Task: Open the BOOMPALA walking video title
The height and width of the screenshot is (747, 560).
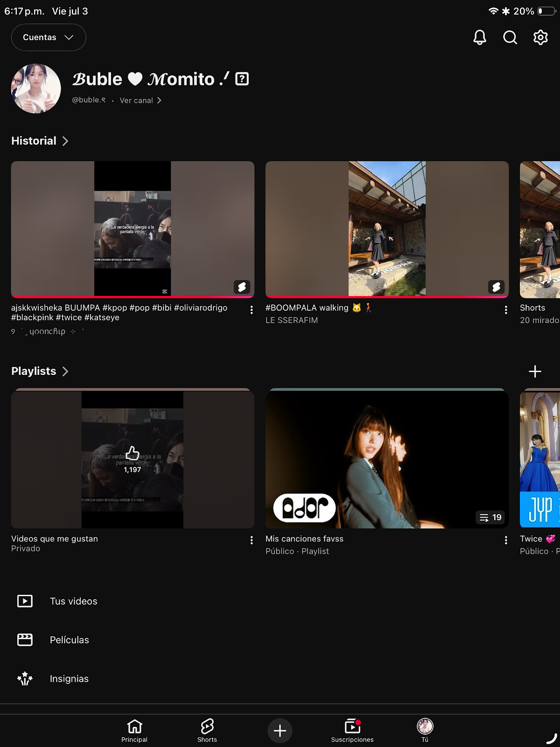Action: click(x=319, y=308)
